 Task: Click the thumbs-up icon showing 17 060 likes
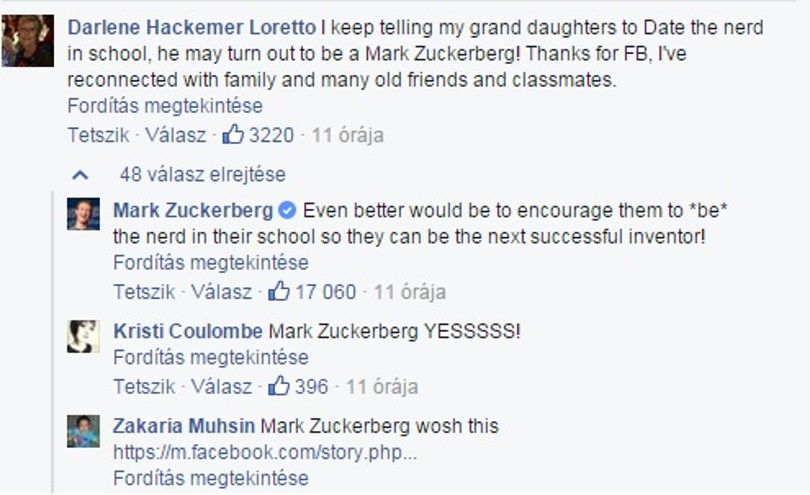point(279,291)
